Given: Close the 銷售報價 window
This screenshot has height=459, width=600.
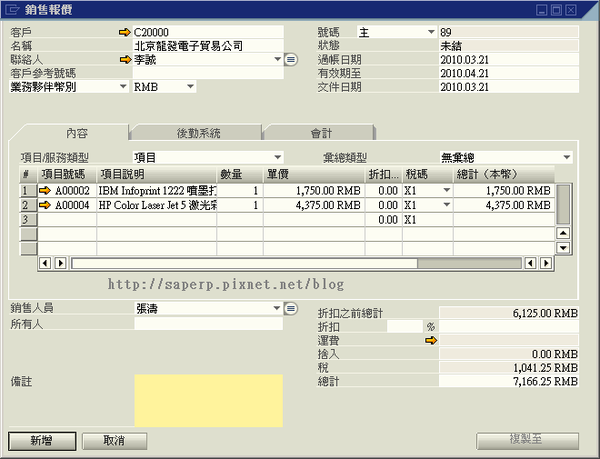Looking at the screenshot, I should 571,10.
